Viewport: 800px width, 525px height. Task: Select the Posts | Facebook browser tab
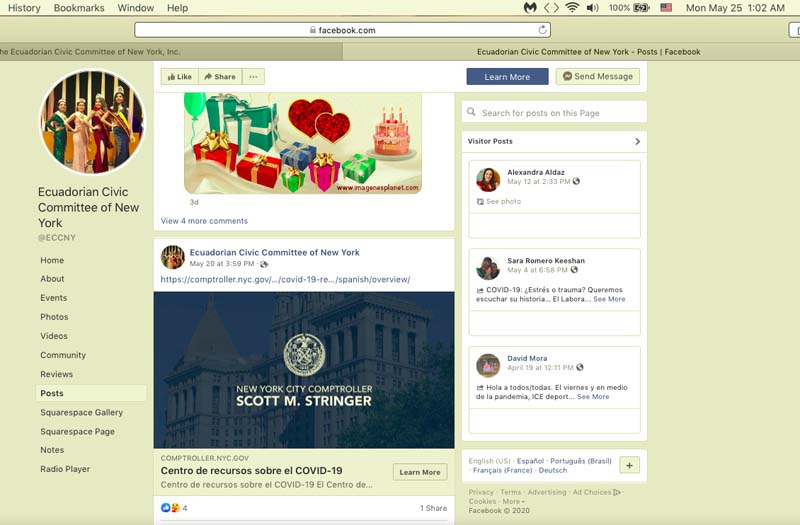point(571,52)
